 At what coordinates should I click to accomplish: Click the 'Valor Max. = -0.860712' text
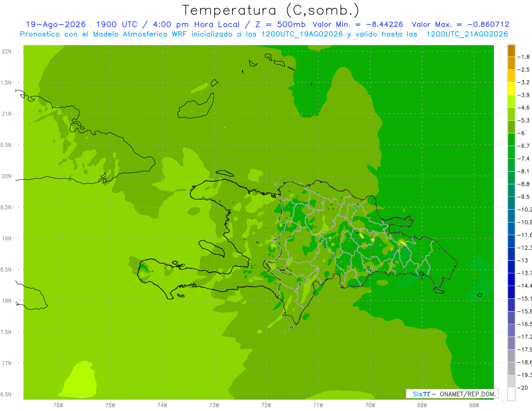(x=460, y=24)
